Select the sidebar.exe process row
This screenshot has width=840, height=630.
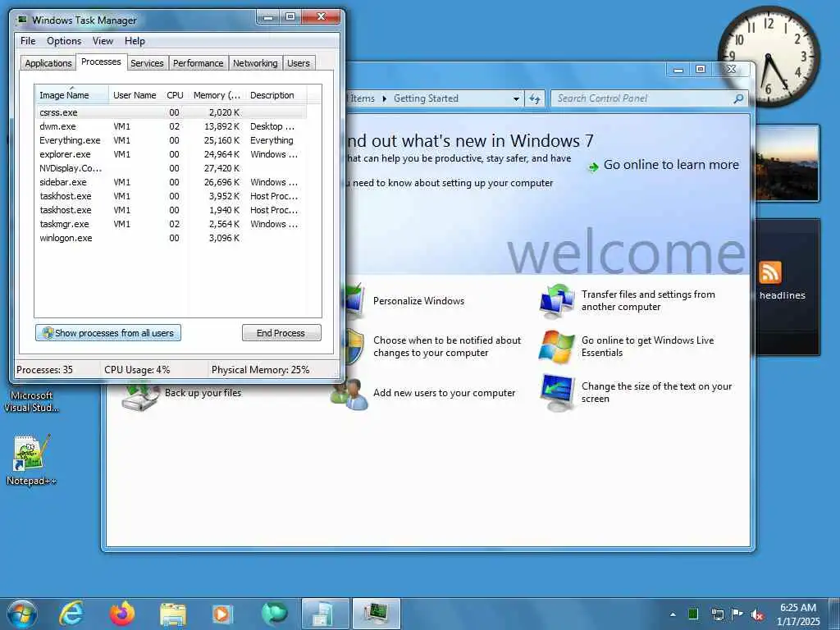pyautogui.click(x=171, y=182)
